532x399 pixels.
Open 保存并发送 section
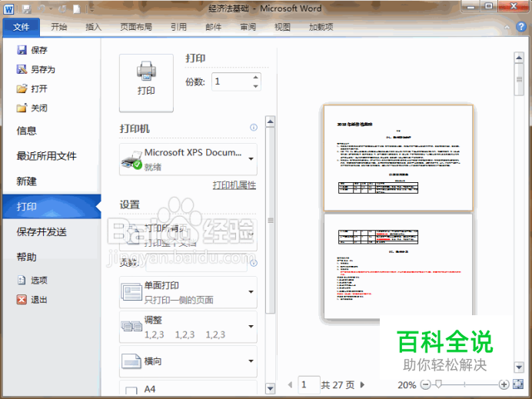(42, 231)
